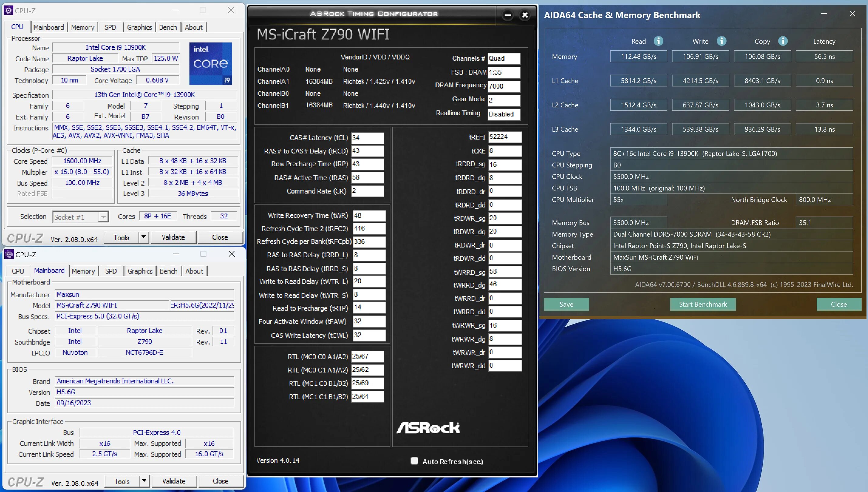Click the tRFC2 value 416 field
This screenshot has height=492, width=868.
(369, 228)
